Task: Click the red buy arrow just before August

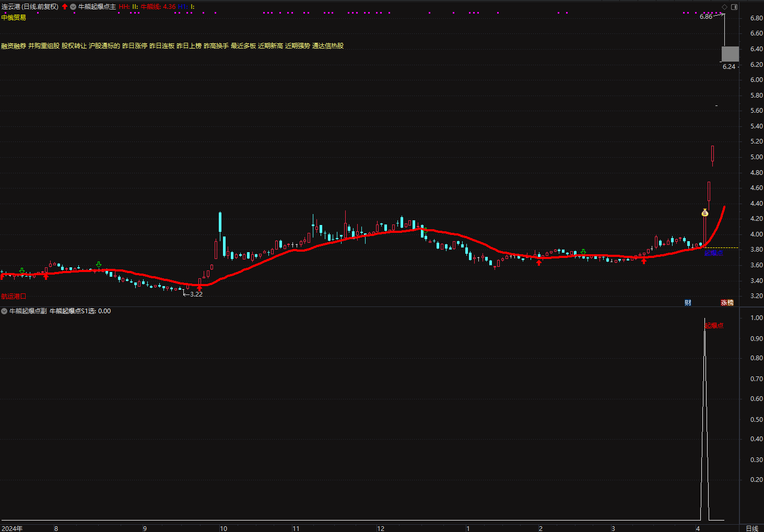Action: (46, 277)
